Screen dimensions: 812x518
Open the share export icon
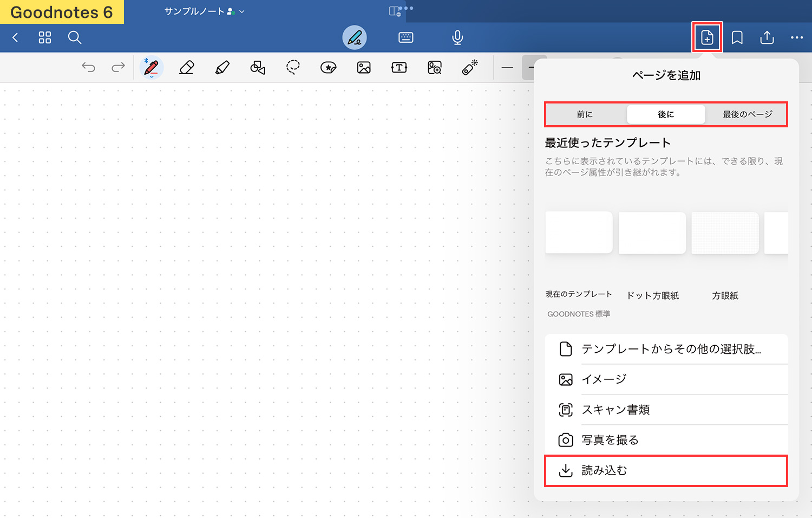pyautogui.click(x=767, y=37)
